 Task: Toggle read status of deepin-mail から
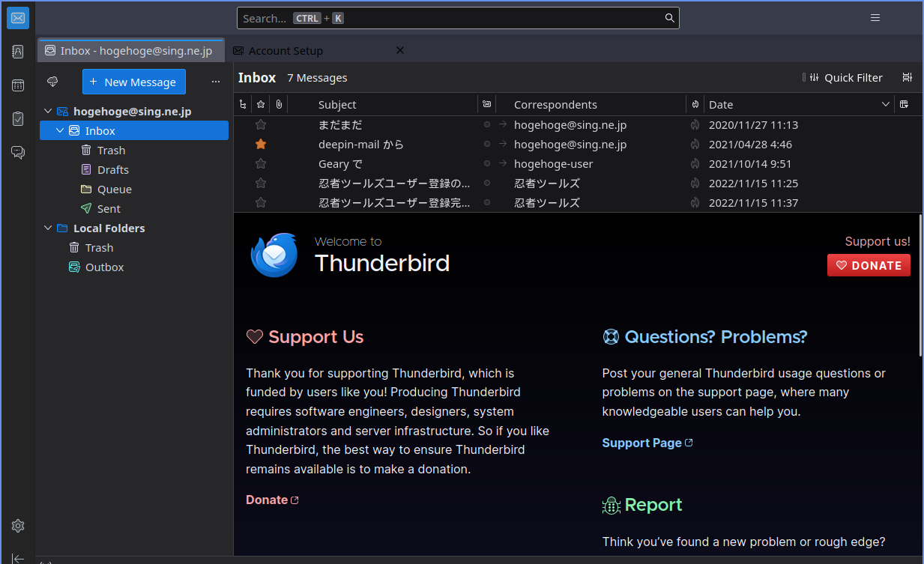(x=487, y=145)
